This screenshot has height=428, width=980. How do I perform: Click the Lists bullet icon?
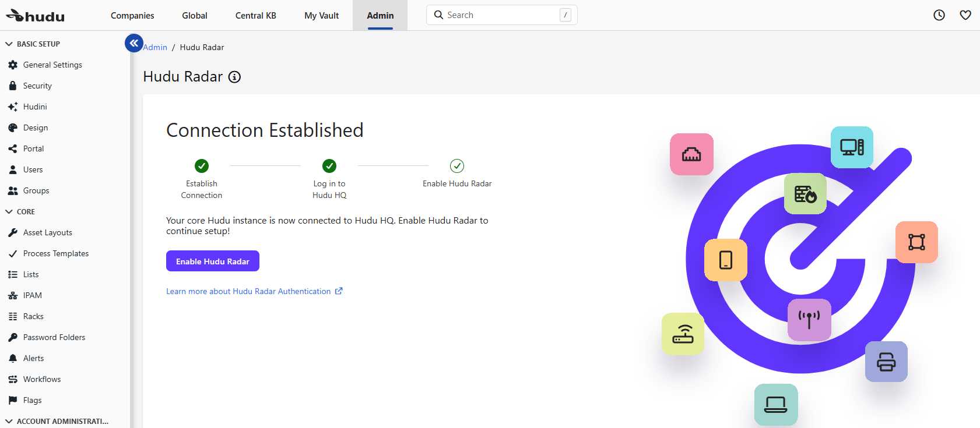13,274
